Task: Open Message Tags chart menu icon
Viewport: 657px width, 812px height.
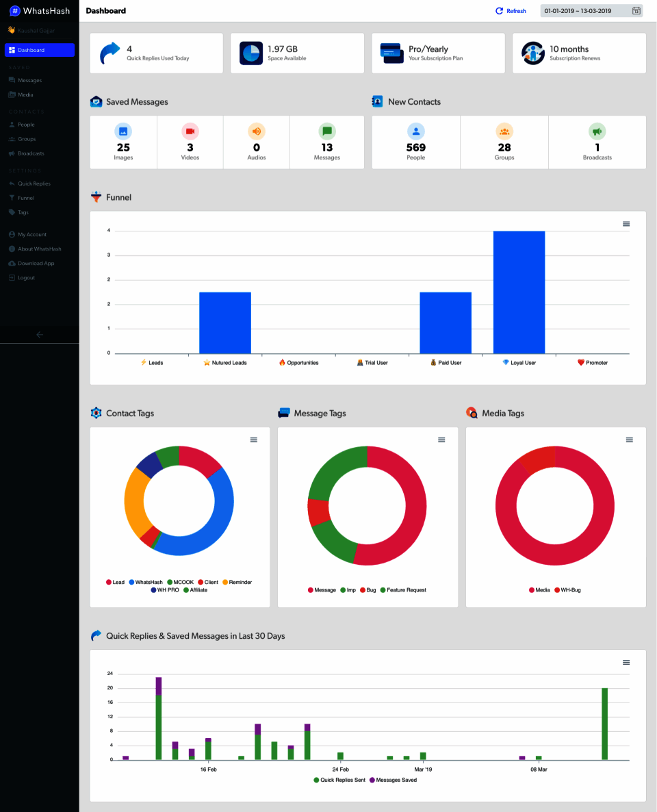Action: pyautogui.click(x=441, y=440)
